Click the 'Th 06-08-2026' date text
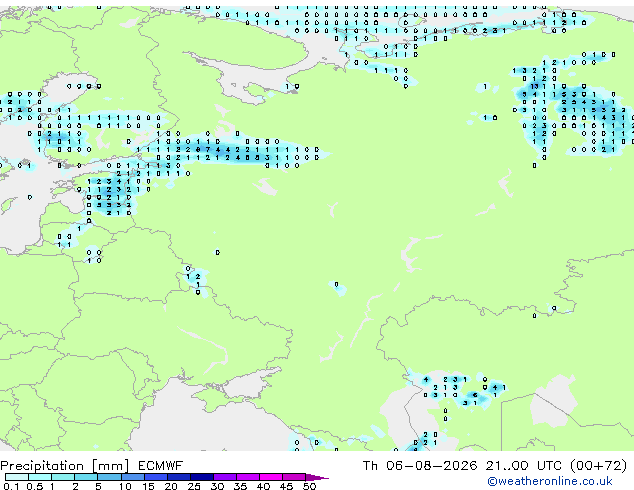Viewport: 634px width, 490px height. pyautogui.click(x=420, y=466)
